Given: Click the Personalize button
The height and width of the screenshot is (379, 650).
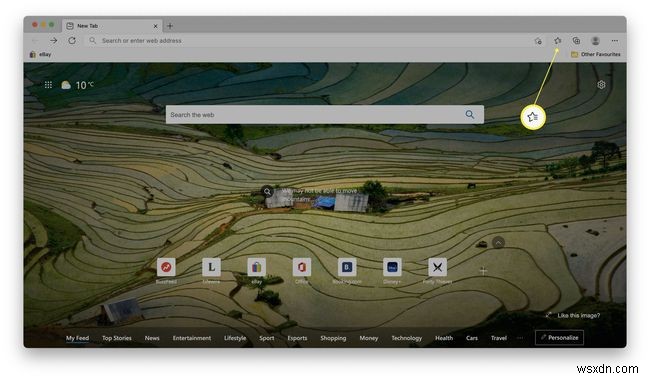Looking at the screenshot, I should click(x=559, y=338).
